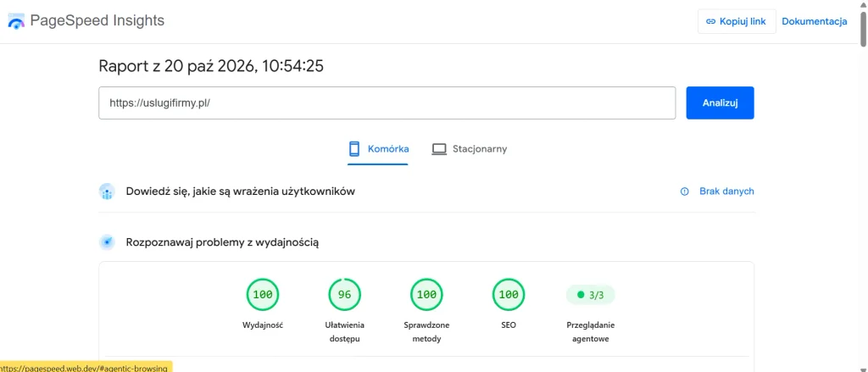
Task: Click the report date heading text
Action: [211, 66]
